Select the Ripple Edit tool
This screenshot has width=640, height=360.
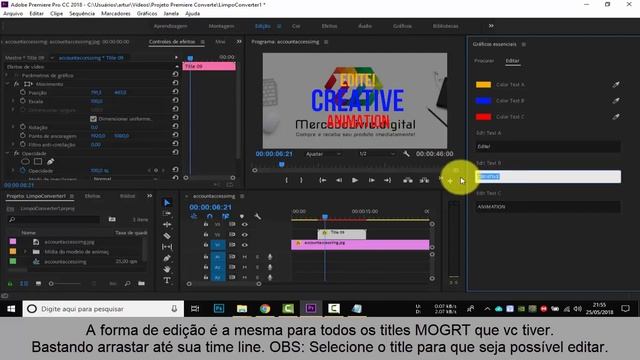pos(167,224)
